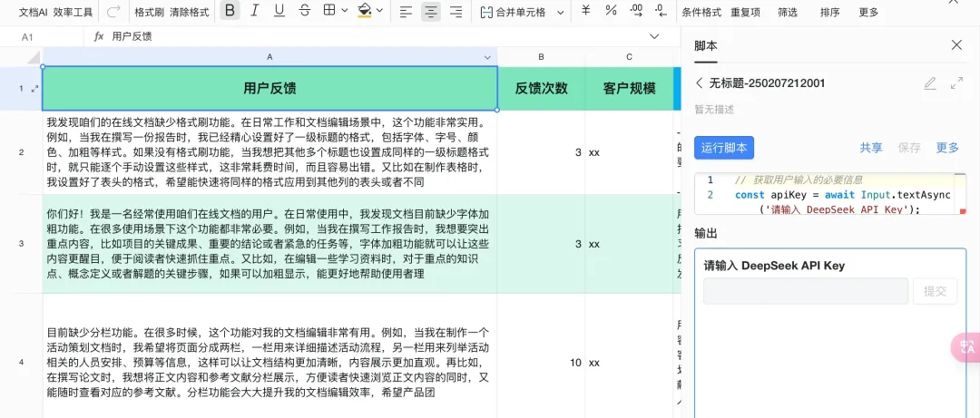Select column A header
Image resolution: width=980 pixels, height=418 pixels.
pos(270,57)
